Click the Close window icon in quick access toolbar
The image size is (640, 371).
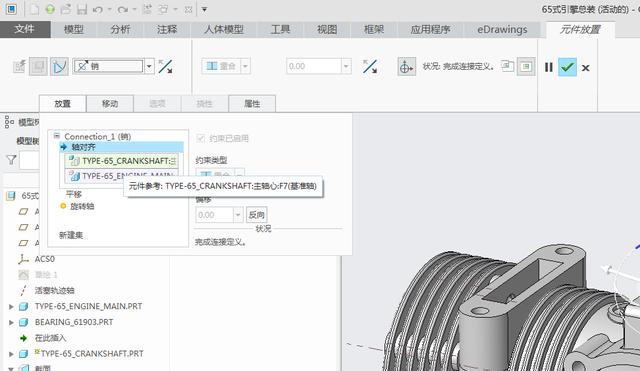click(188, 9)
